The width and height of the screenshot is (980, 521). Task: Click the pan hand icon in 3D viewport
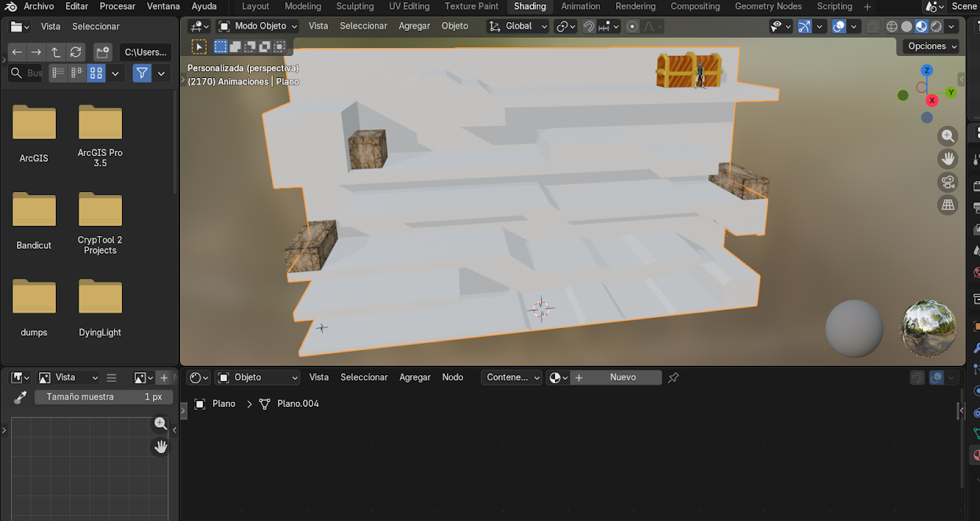[x=948, y=159]
